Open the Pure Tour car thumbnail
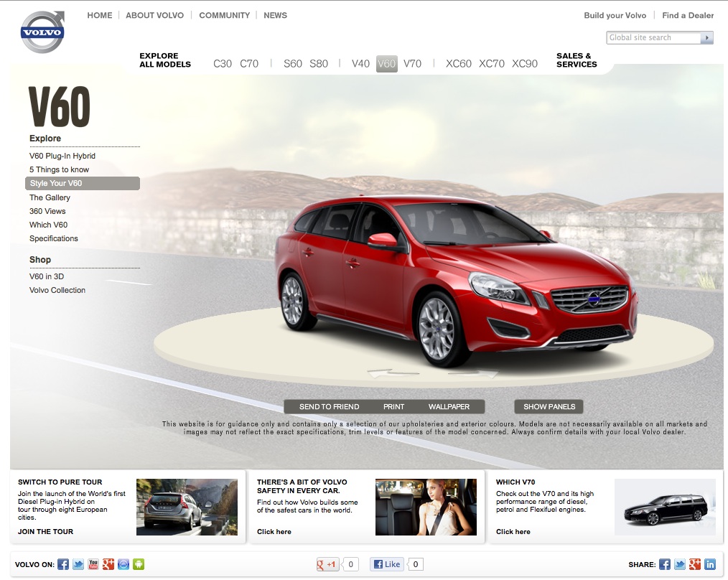This screenshot has height=580, width=728. (187, 507)
